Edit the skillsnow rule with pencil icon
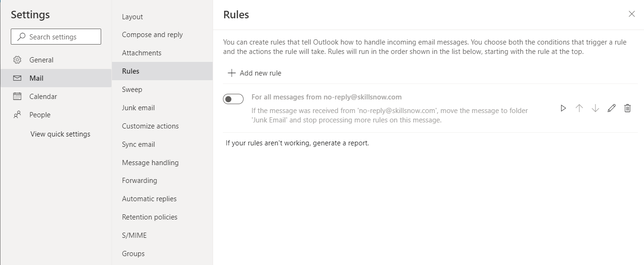This screenshot has height=265, width=644. 611,108
